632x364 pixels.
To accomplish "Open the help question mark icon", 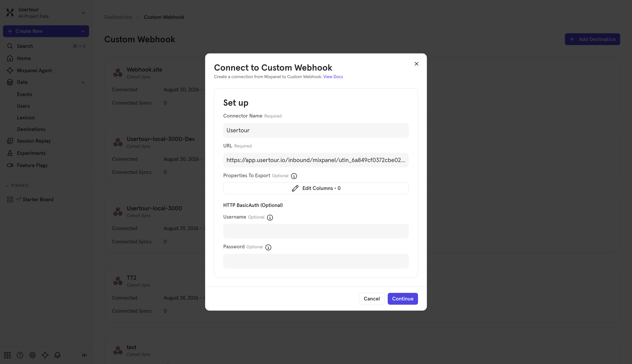I will click(20, 355).
